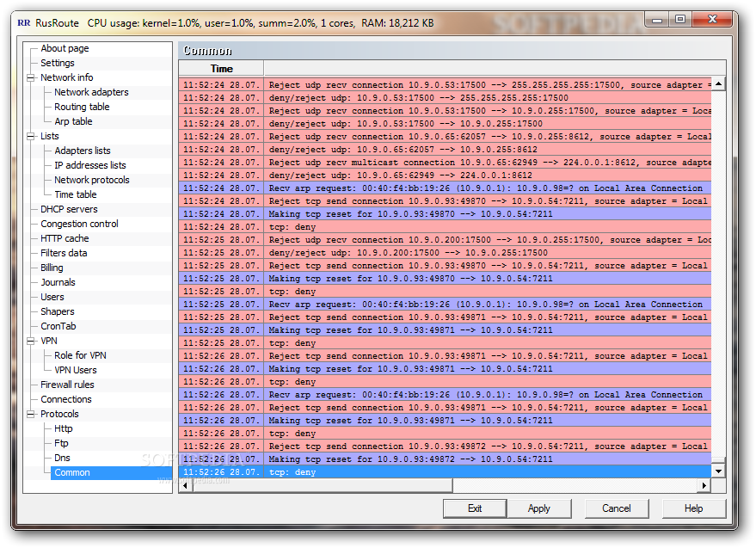Select row 'deny/reject udp: 10.9.0.65:62057'
Screen dimensions: 756x548
445,150
